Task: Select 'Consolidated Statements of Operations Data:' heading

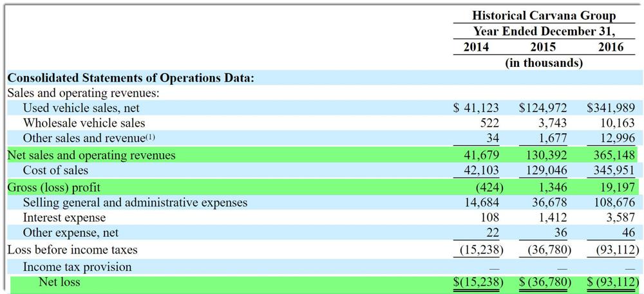Action: point(131,78)
